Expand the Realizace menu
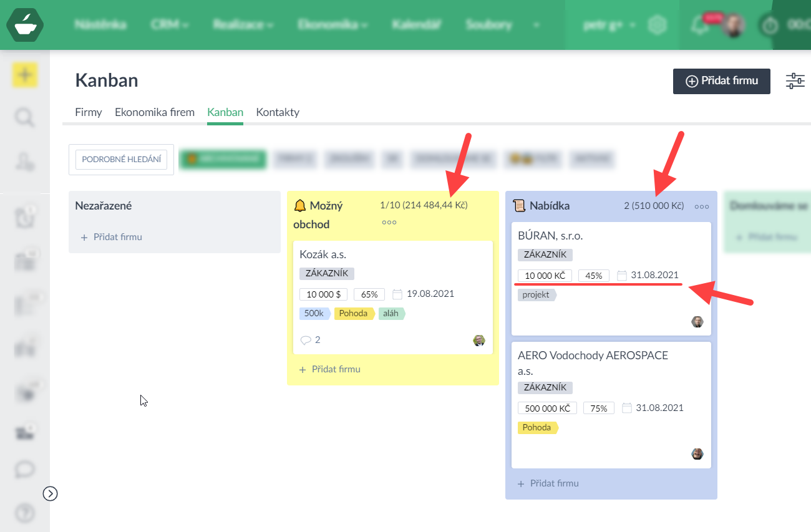811x532 pixels. click(x=243, y=25)
